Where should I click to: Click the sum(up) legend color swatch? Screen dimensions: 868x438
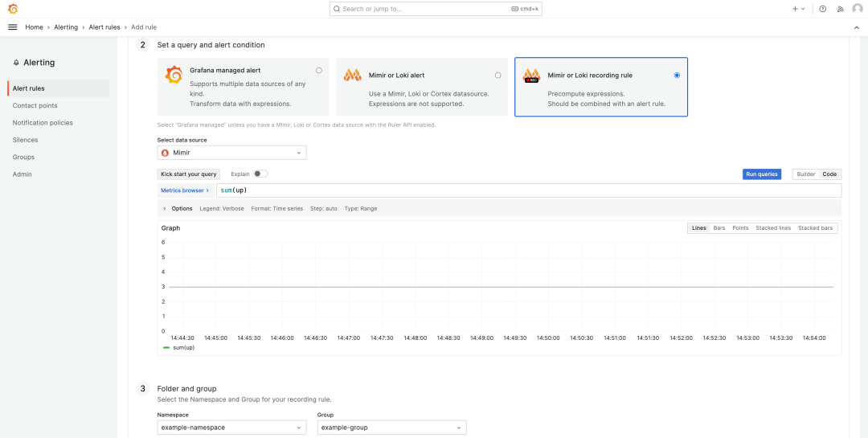pos(166,348)
